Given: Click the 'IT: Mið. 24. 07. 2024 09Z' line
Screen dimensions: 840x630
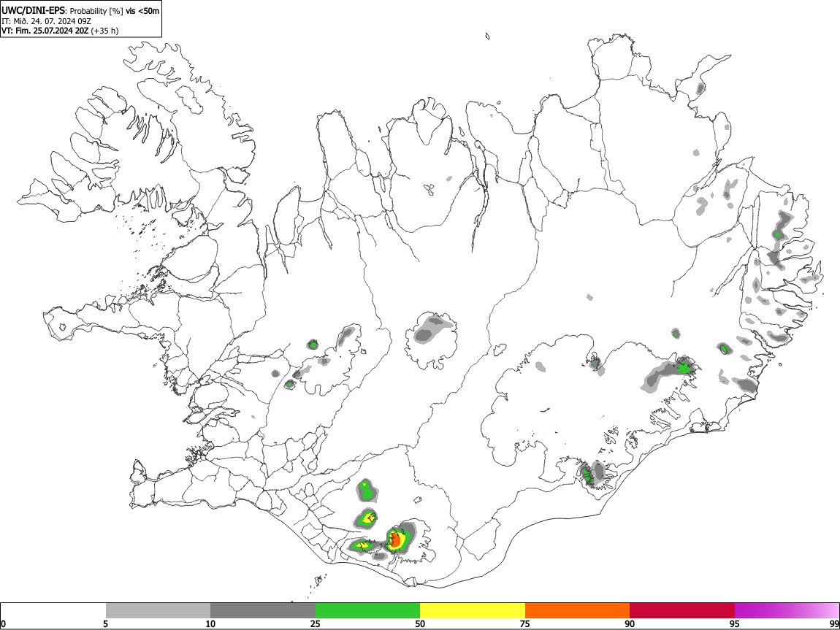Looking at the screenshot, I should [x=46, y=21].
